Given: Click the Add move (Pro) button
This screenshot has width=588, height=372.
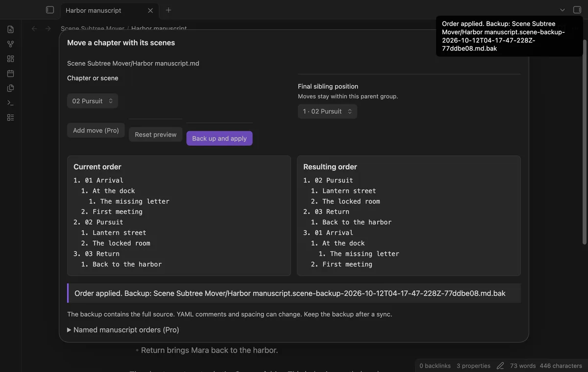Looking at the screenshot, I should click(96, 130).
